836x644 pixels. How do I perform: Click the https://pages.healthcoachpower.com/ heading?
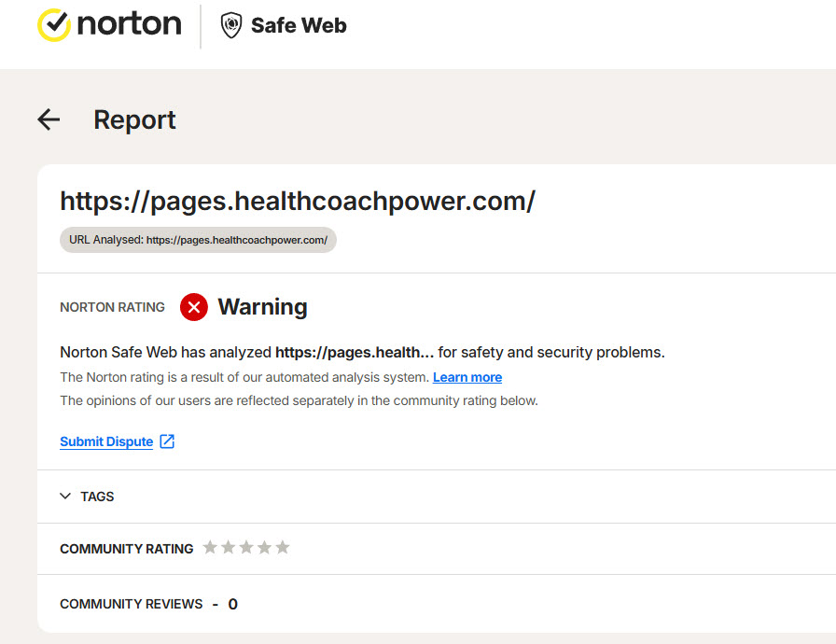click(x=298, y=202)
